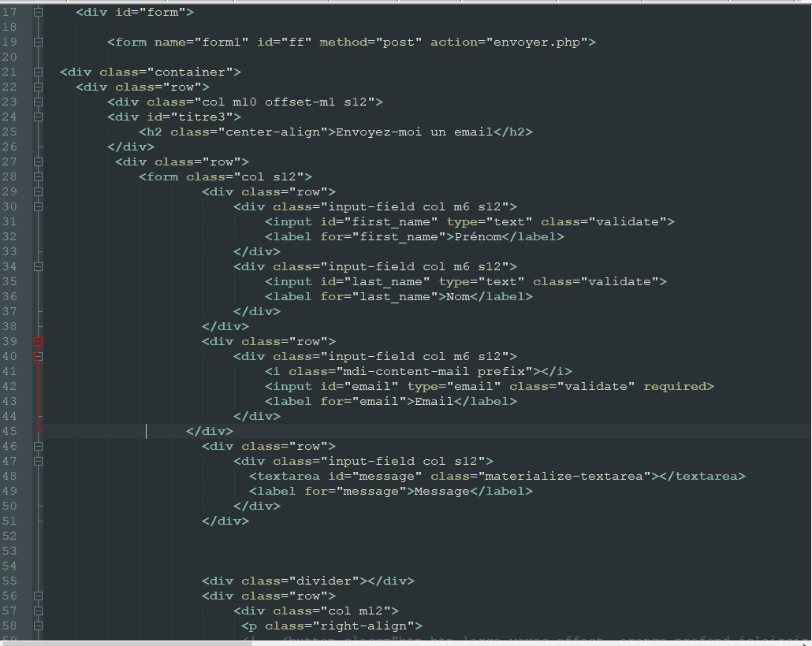
Task: Fold the row div on line 46
Action: pyautogui.click(x=39, y=446)
